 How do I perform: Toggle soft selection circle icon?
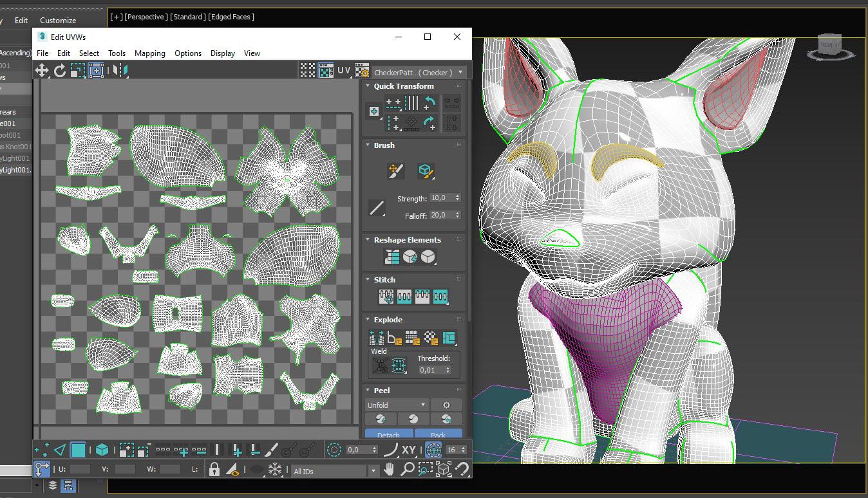[334, 450]
